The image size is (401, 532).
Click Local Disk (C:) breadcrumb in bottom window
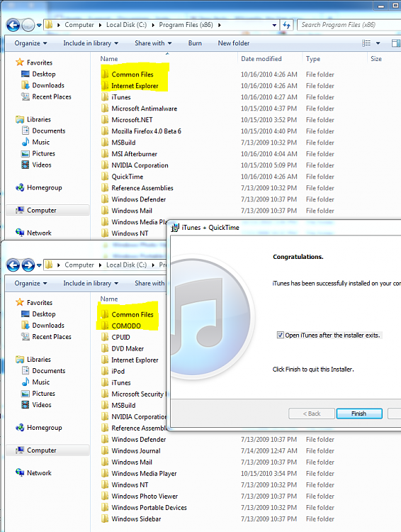126,265
